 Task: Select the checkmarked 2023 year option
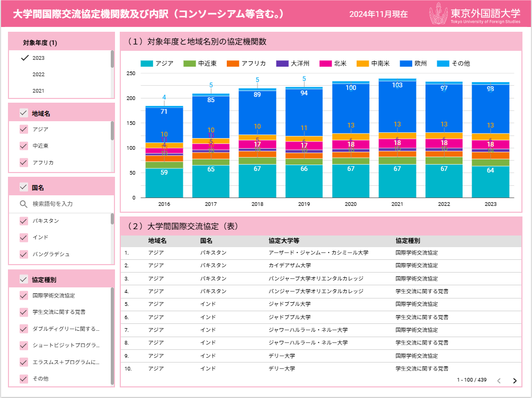tap(38, 58)
